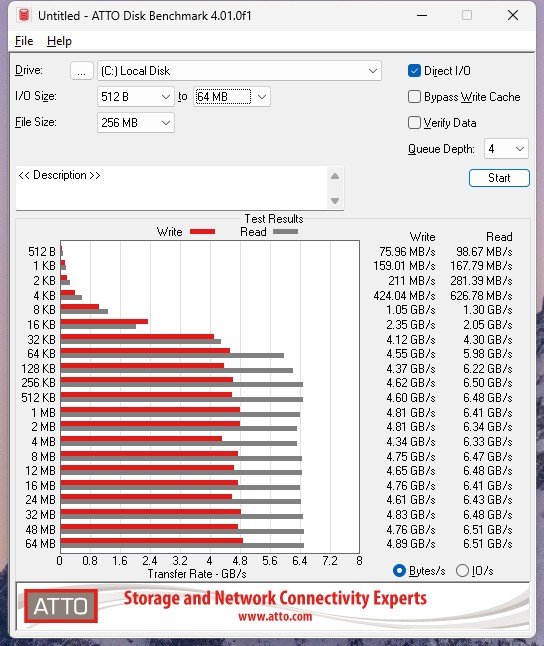Click the 2 KB read value 281.39 MB/s
The width and height of the screenshot is (544, 646).
[x=481, y=281]
